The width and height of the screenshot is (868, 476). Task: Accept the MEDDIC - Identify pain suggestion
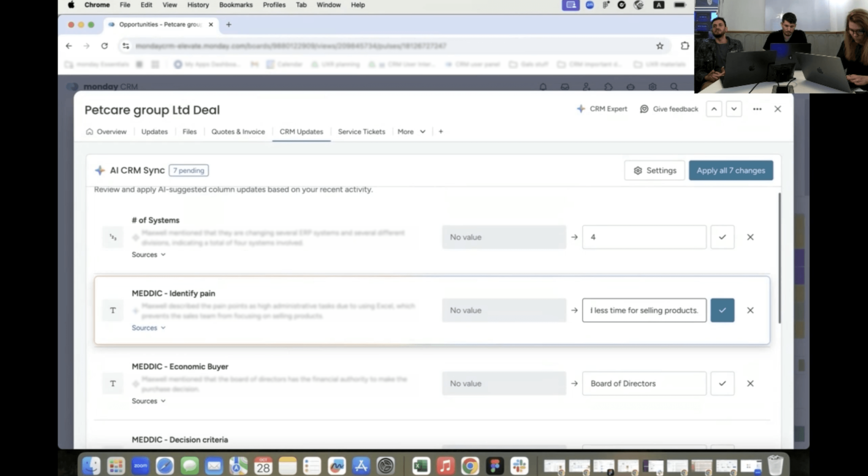click(723, 310)
